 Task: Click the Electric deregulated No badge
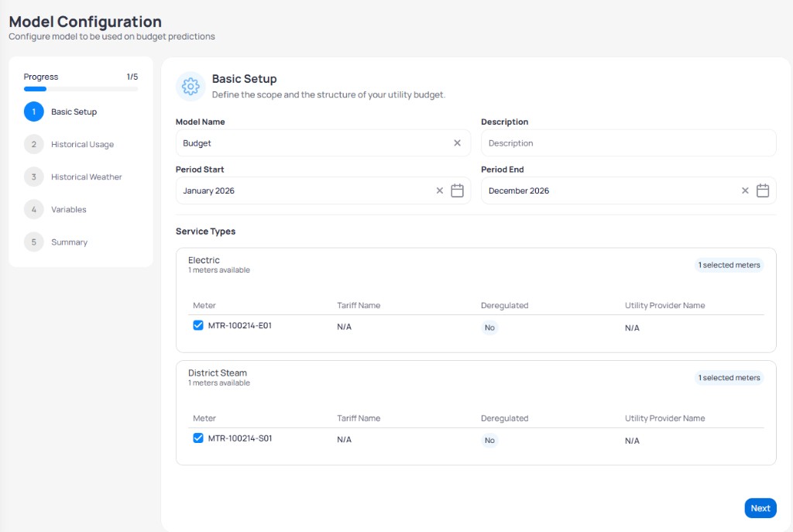pos(489,328)
